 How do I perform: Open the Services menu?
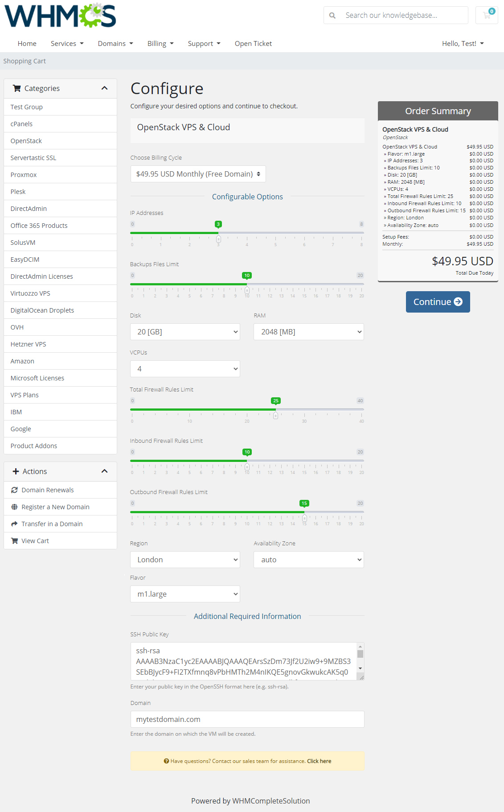click(67, 43)
